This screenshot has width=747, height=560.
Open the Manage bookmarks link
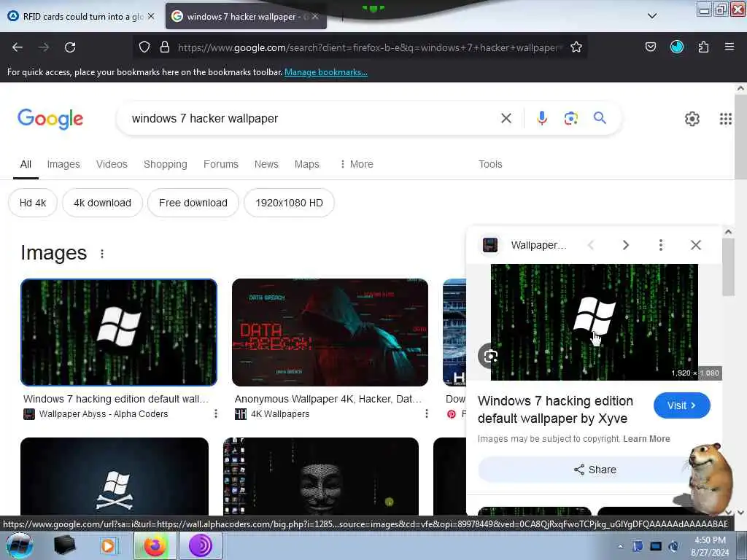326,72
